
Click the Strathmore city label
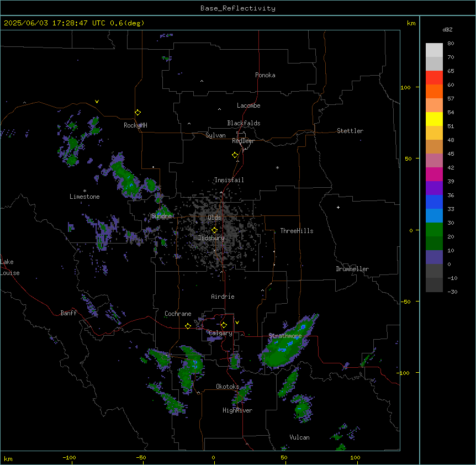click(285, 336)
